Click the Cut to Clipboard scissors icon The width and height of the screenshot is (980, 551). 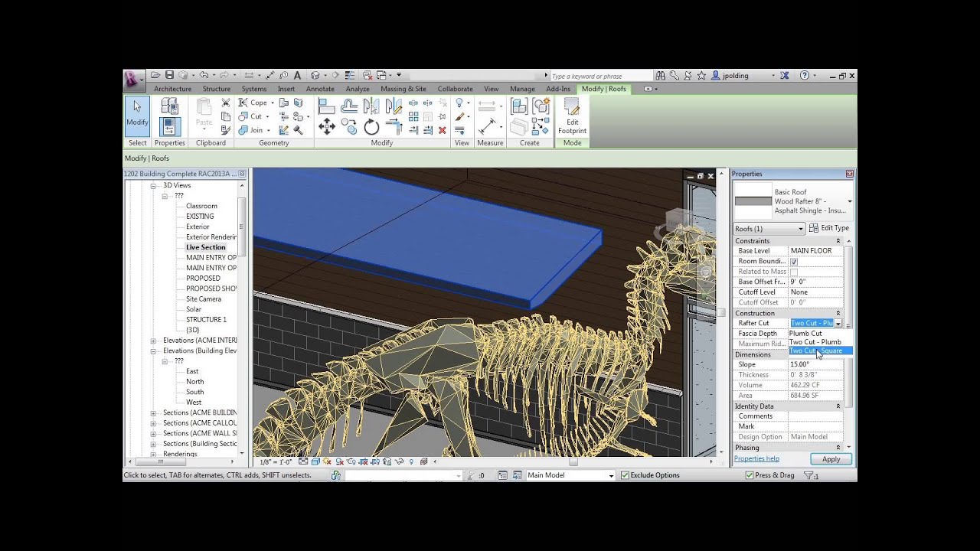coord(225,103)
